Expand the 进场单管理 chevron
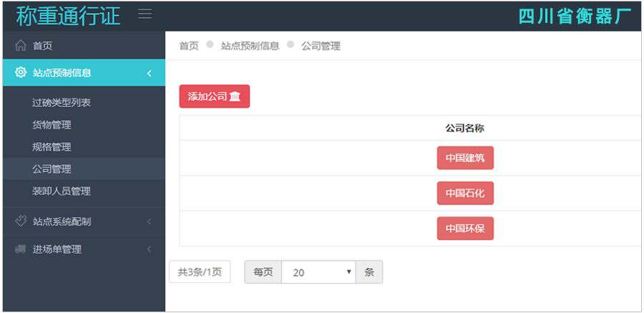The image size is (644, 313). (x=149, y=249)
